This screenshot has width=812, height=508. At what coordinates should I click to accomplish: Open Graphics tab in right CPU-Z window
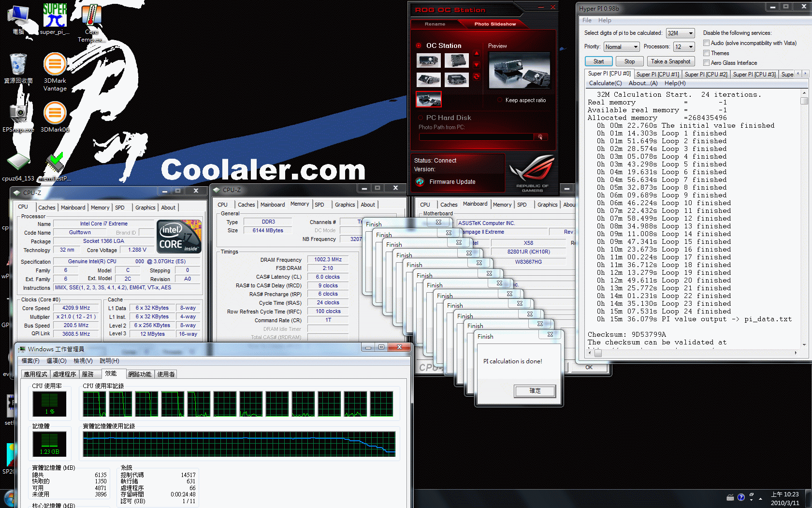[547, 205]
